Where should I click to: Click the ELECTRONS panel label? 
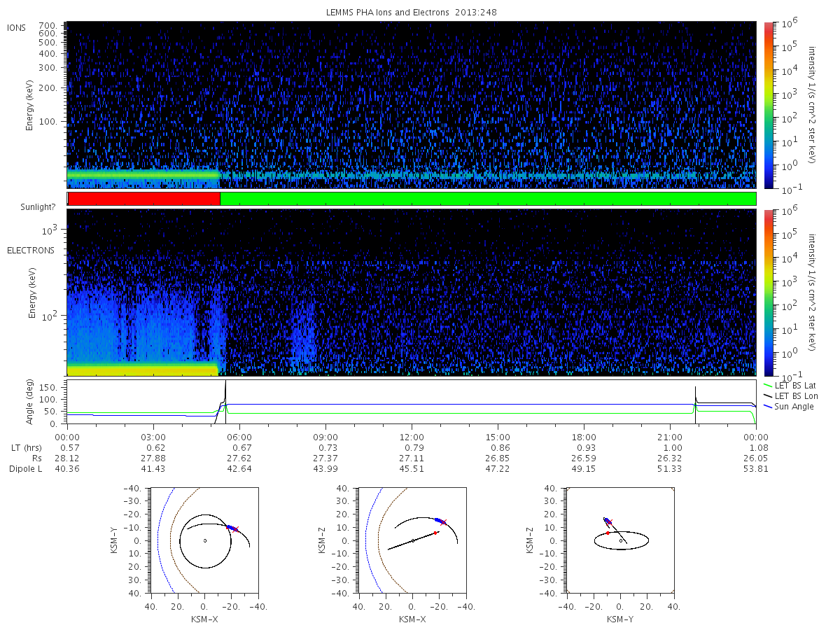pyautogui.click(x=31, y=250)
